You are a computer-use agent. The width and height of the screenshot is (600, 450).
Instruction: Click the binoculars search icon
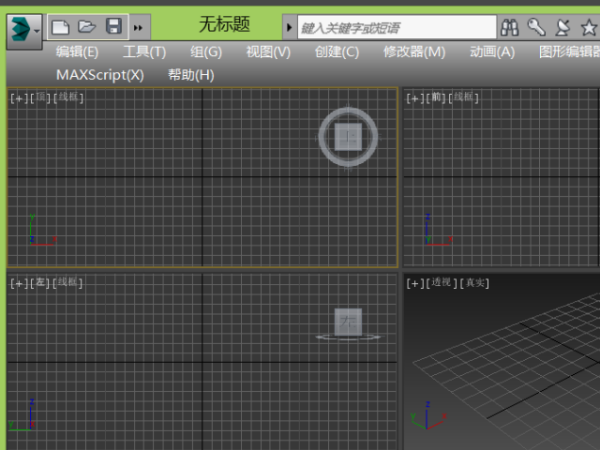tap(510, 27)
